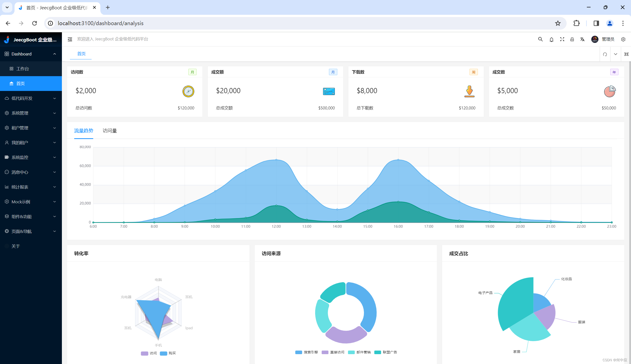Click the purple 直接访问 donut segment

(x=346, y=336)
